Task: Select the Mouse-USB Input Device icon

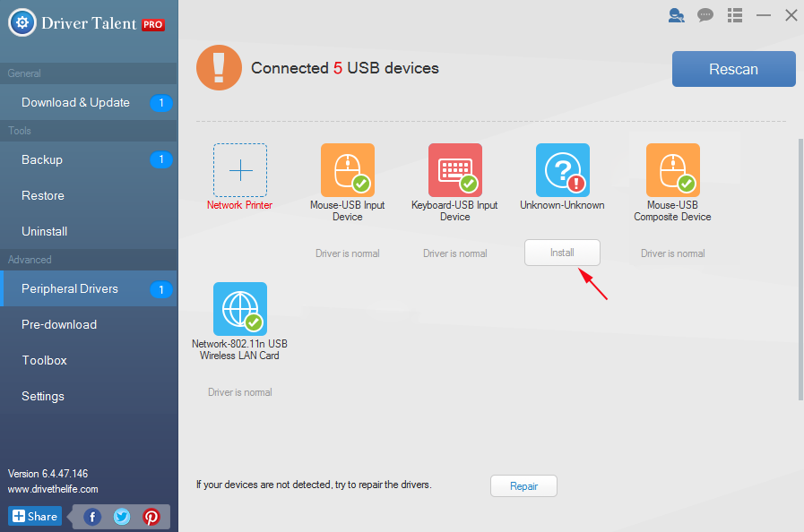Action: [x=347, y=170]
